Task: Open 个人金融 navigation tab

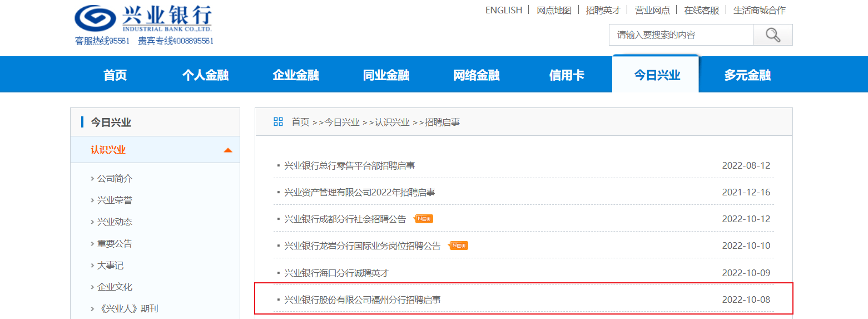Action: tap(206, 75)
